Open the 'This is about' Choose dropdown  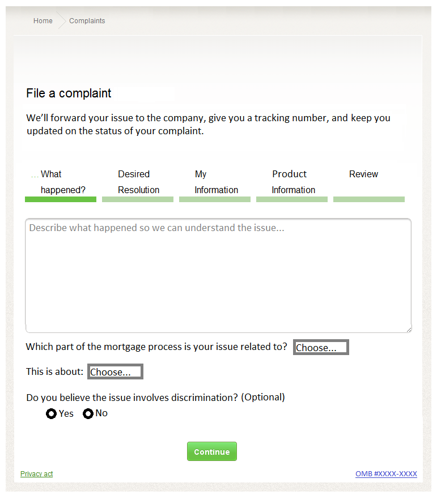tap(115, 372)
